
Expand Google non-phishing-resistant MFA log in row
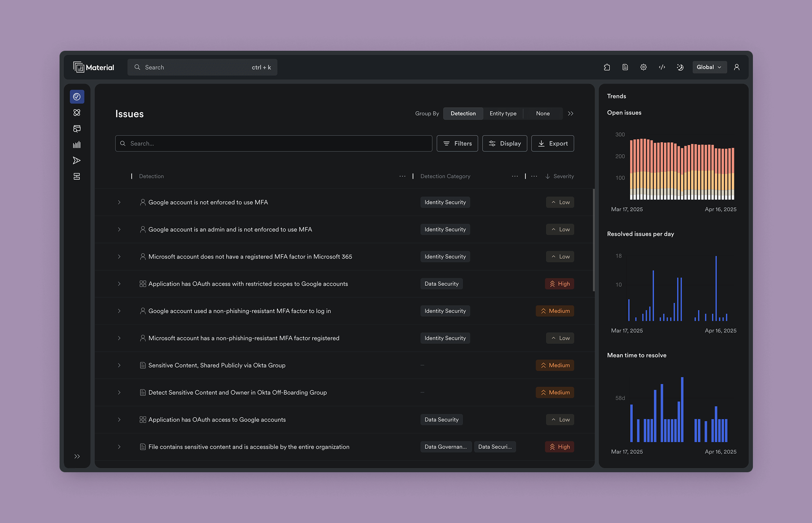(119, 311)
